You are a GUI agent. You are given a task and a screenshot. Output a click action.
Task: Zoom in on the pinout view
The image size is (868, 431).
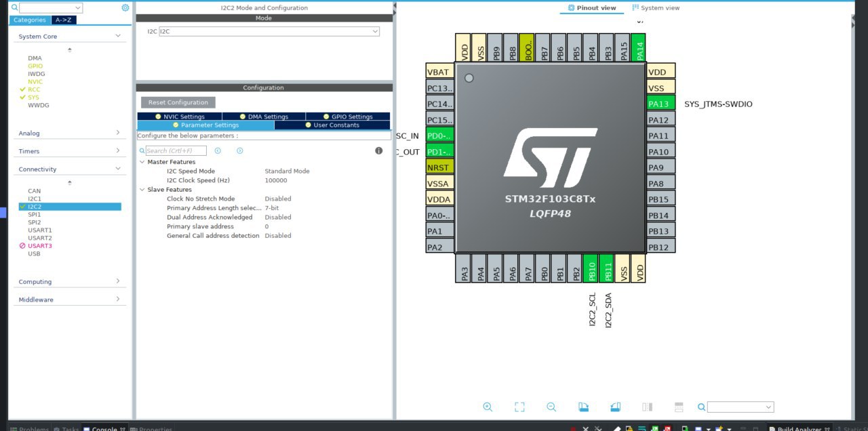coord(488,407)
